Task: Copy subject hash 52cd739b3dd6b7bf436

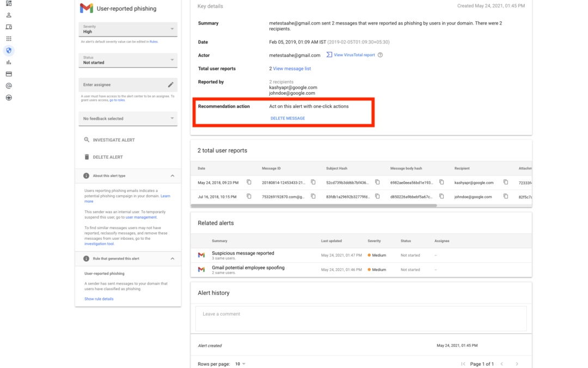Action: (x=377, y=182)
